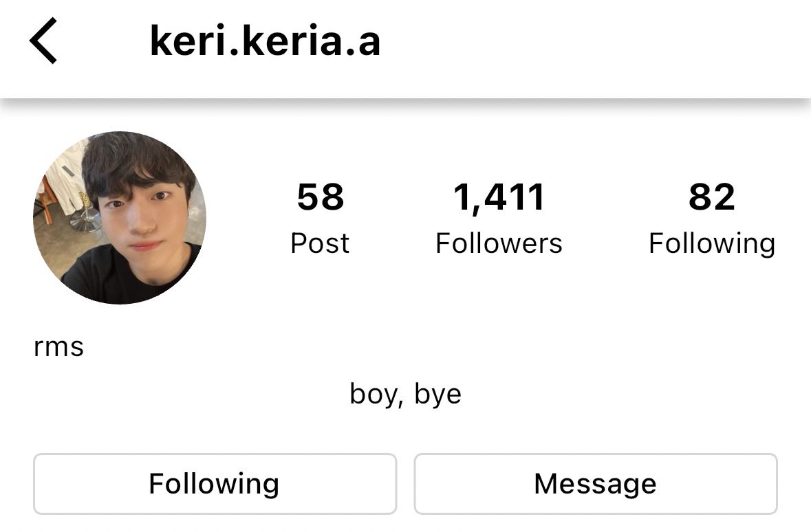Tap the Followers label
Viewport: 811px width, 532px height.
499,243
